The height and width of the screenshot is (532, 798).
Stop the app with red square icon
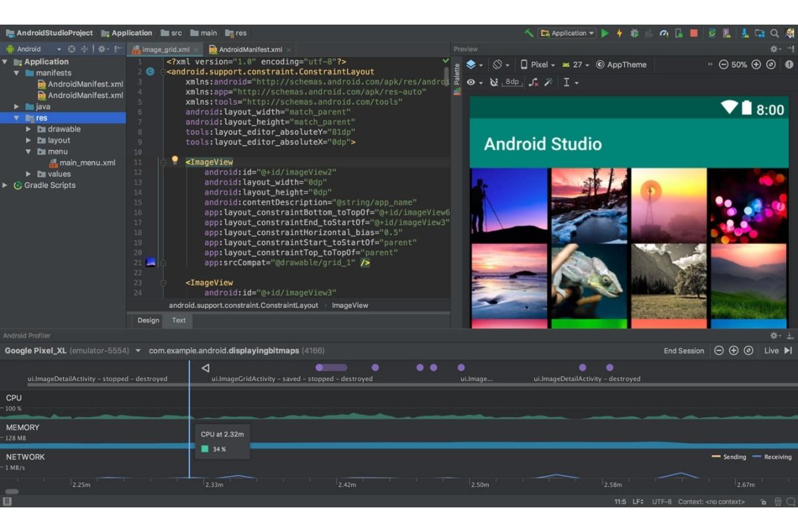[694, 33]
